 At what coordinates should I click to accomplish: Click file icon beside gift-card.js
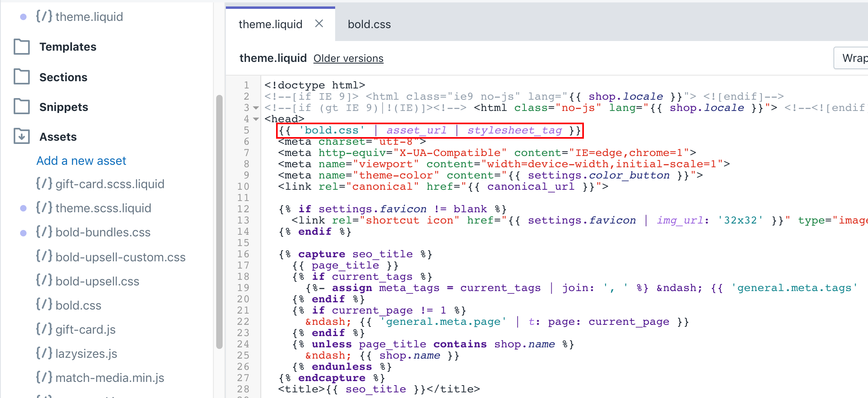click(x=44, y=329)
